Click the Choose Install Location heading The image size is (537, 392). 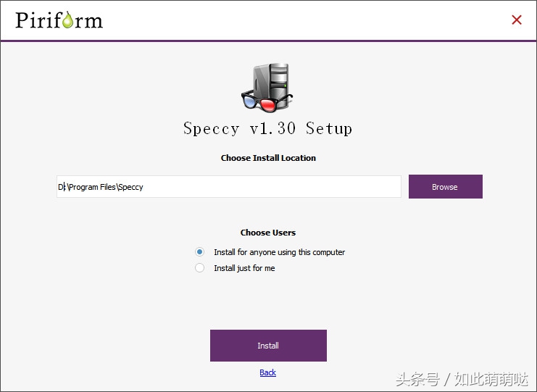coord(268,158)
